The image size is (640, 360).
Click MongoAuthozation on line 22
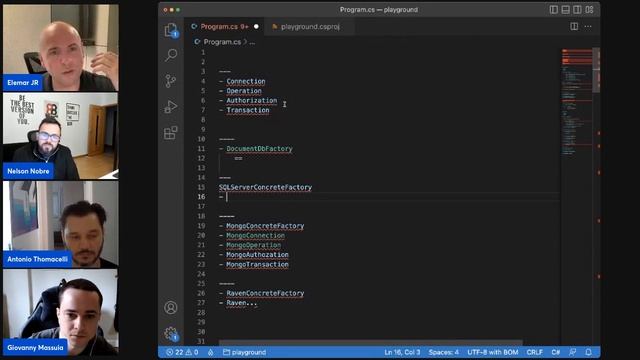coord(257,255)
